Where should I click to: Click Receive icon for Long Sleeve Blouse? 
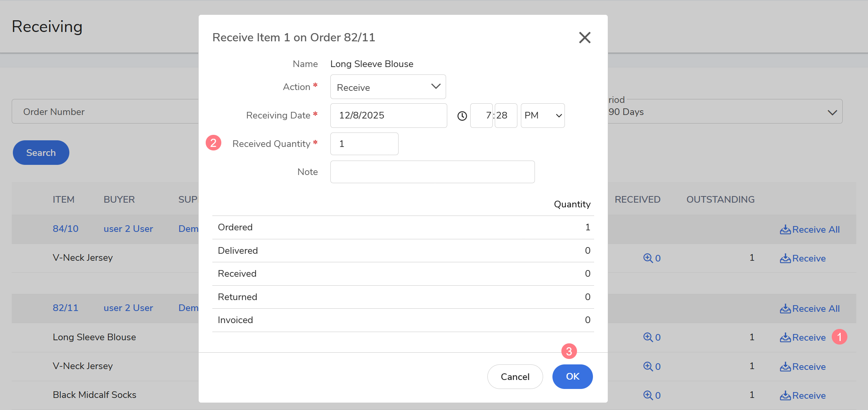pos(785,338)
